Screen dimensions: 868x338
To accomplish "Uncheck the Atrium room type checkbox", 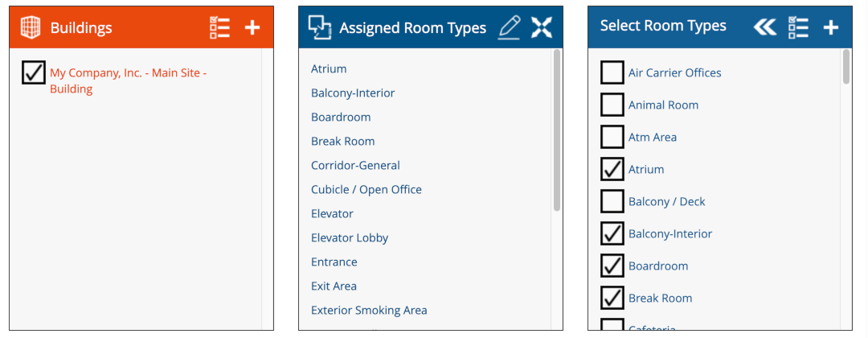I will point(612,169).
